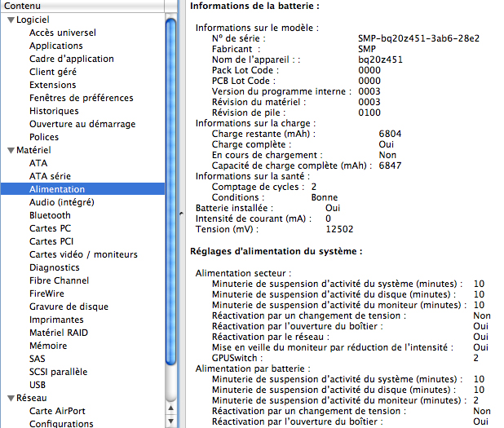Screen dimensions: 504x428
Task: Collapse the Réseau section triangle
Action: click(11, 399)
